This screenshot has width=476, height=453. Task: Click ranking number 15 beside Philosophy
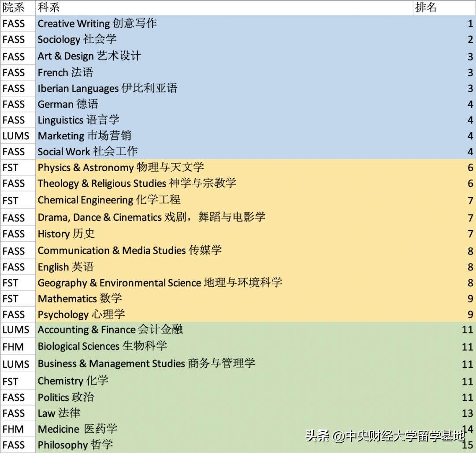coord(467,445)
